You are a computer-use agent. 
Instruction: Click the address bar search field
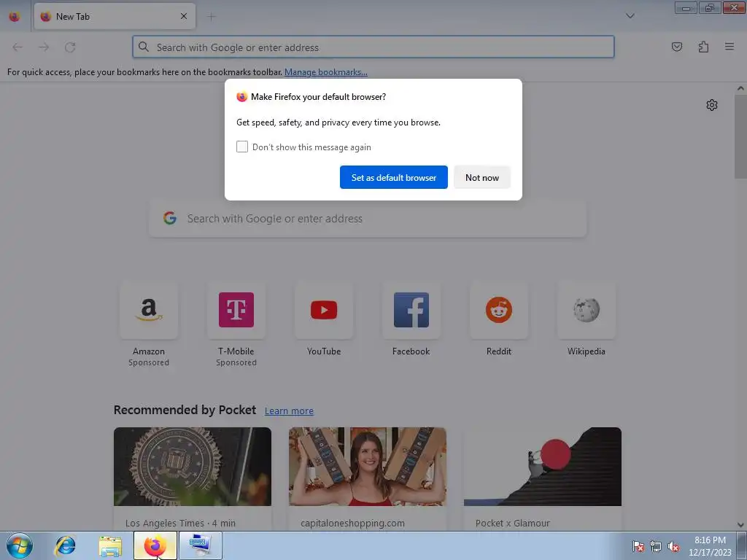[373, 47]
